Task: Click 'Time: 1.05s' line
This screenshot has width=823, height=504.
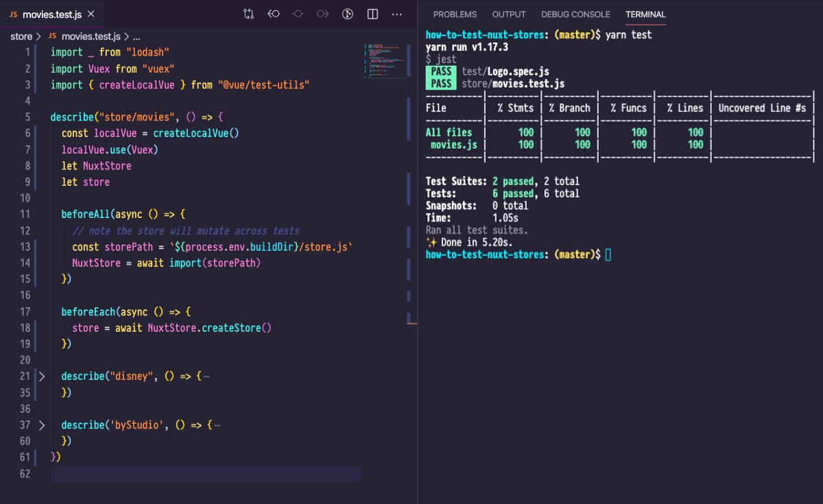Action: pos(473,218)
